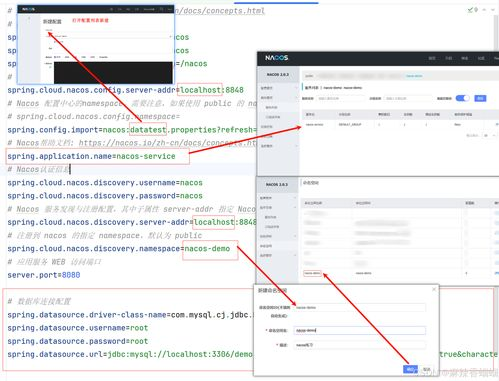Screen dimensions: 499x381
Task: Expand the first sidebar menu in the Nacos service list
Action: tap(279, 88)
